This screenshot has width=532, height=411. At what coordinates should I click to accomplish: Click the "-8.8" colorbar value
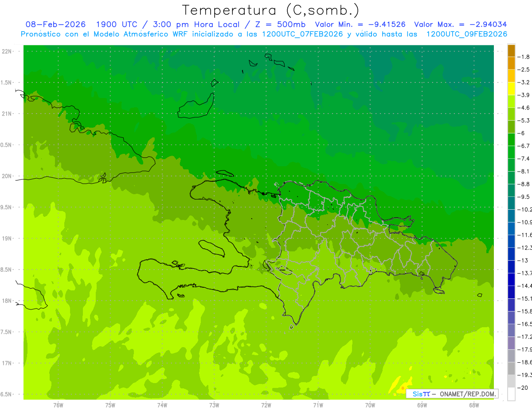click(x=523, y=184)
